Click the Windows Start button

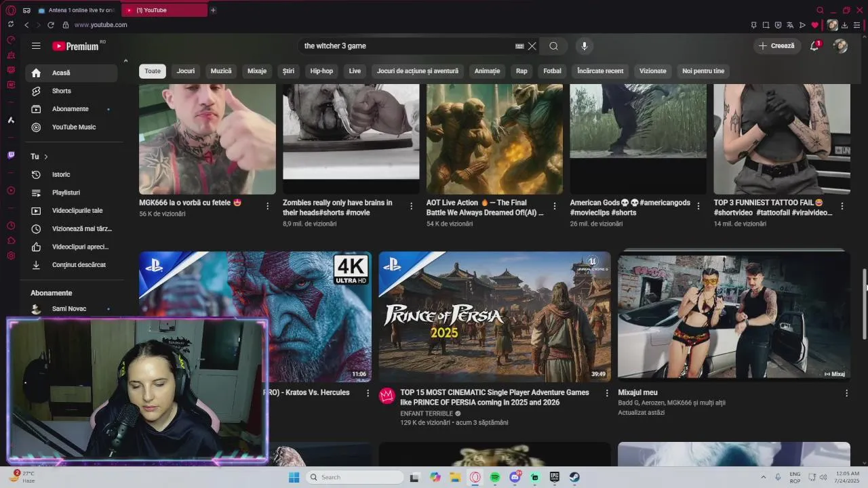pos(294,477)
